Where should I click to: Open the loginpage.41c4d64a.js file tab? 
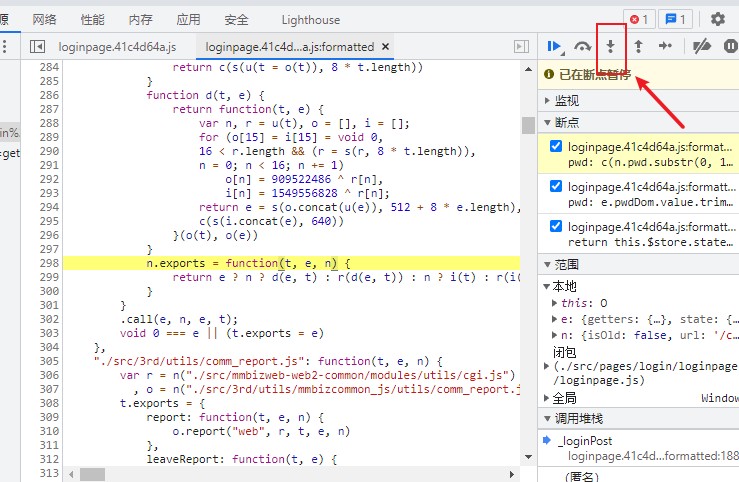[x=117, y=47]
